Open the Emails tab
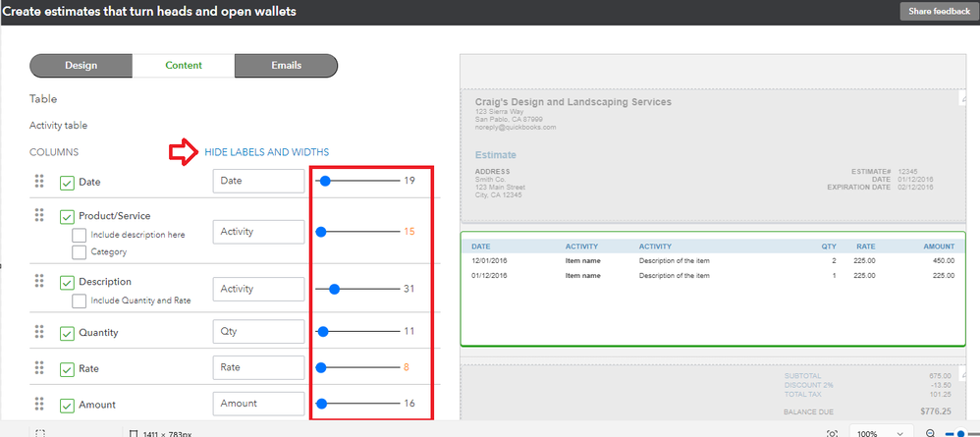The image size is (980, 437). tap(286, 66)
